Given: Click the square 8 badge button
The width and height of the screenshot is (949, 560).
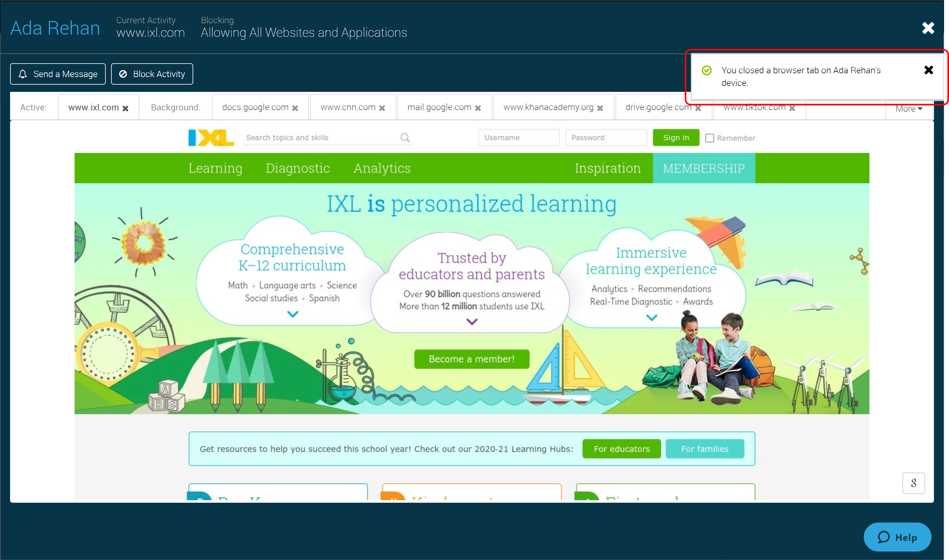Looking at the screenshot, I should click(914, 483).
